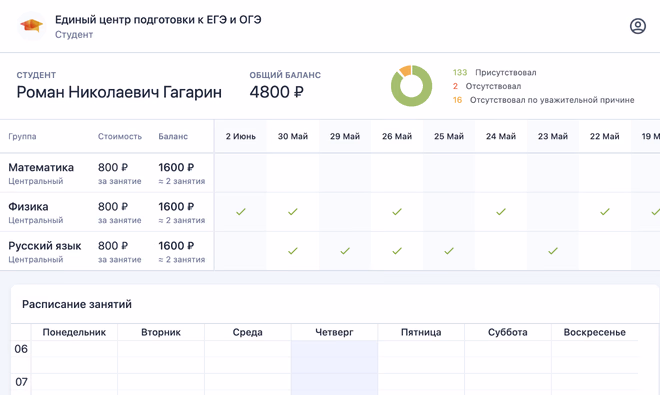Click Физика cost 800 ₽
The image size is (660, 395).
coord(113,207)
